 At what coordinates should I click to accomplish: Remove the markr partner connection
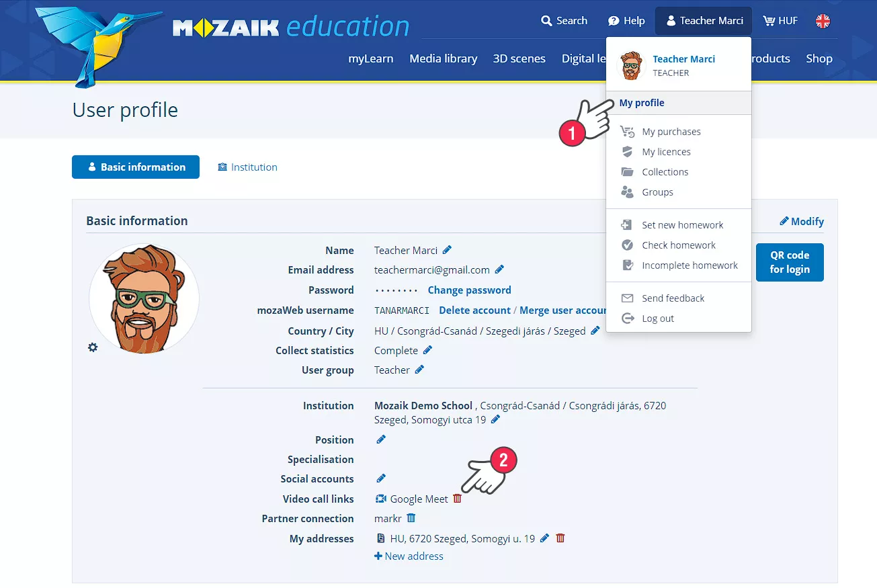tap(411, 518)
